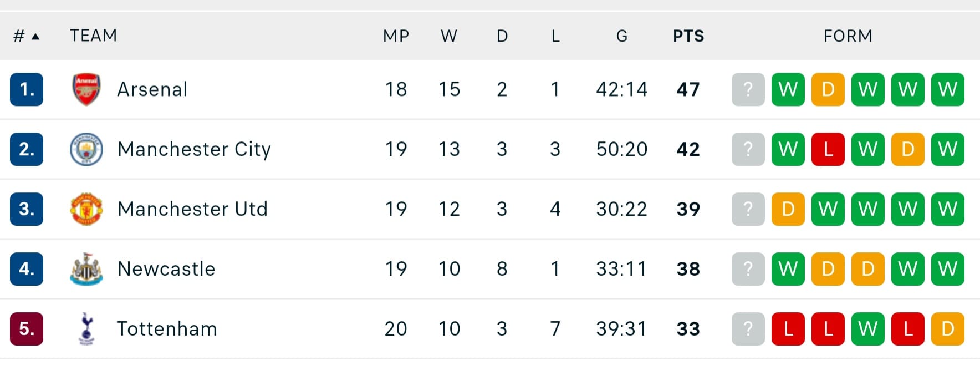The height and width of the screenshot is (370, 980).
Task: Click the Arsenal club crest
Action: coord(86,89)
